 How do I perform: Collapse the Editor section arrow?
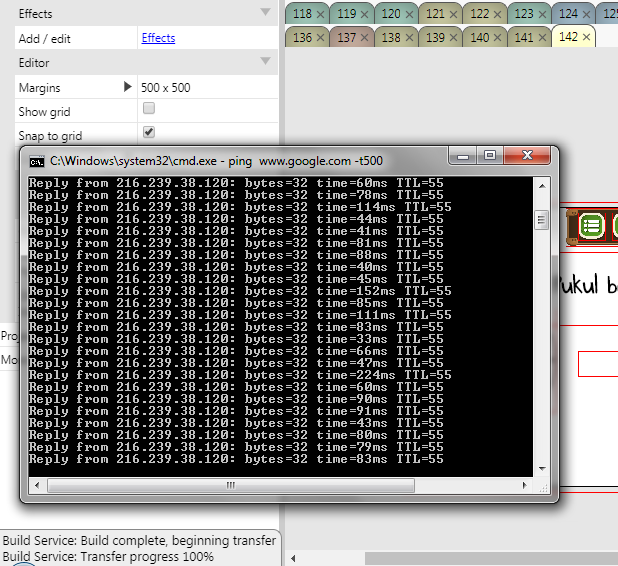pos(266,61)
